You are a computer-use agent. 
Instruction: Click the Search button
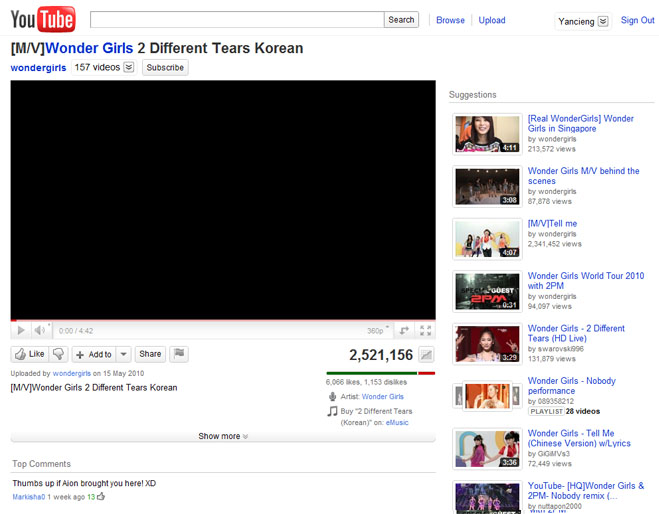pos(401,20)
